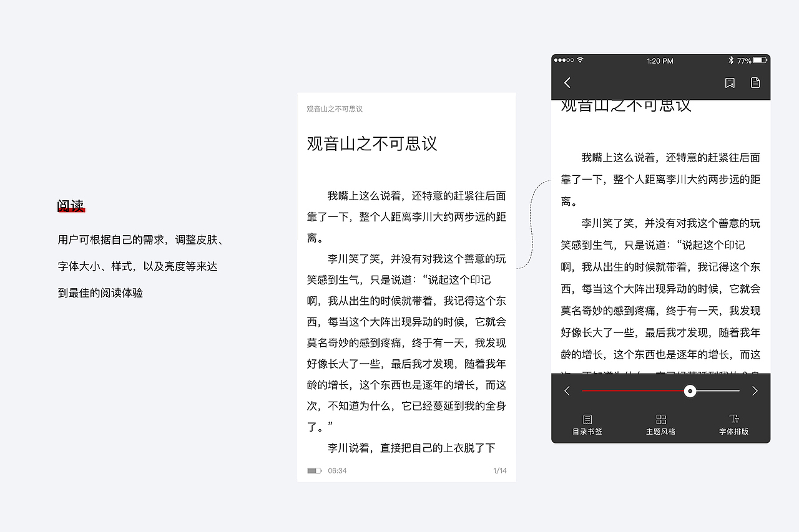
Task: Click the large title 观音山之不可思议
Action: tap(372, 143)
